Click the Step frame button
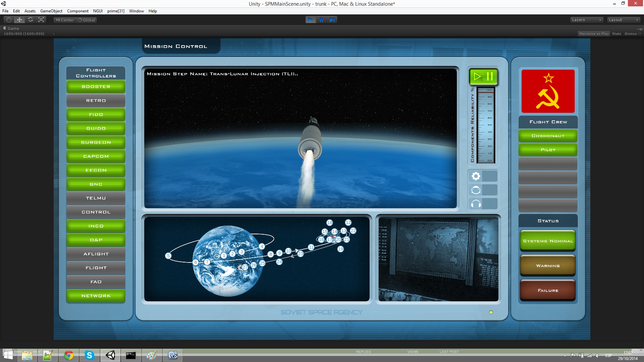The width and height of the screenshot is (644, 362). [332, 20]
